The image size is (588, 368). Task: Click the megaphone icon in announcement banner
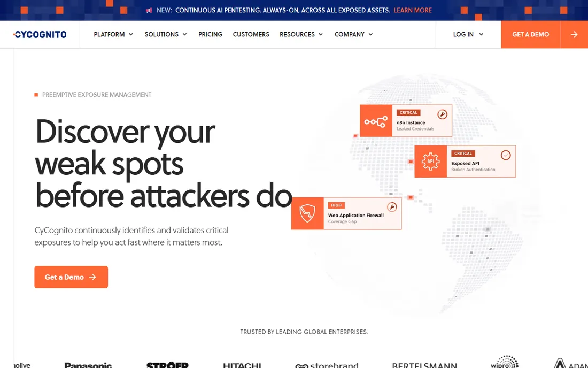[x=149, y=10]
